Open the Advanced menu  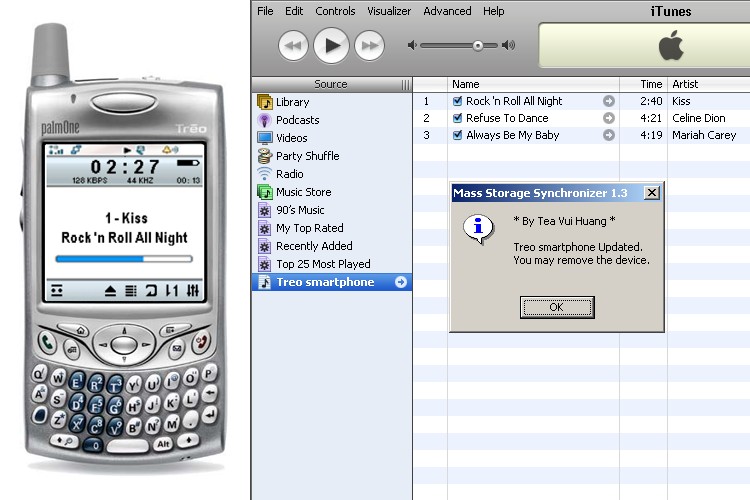coord(447,11)
